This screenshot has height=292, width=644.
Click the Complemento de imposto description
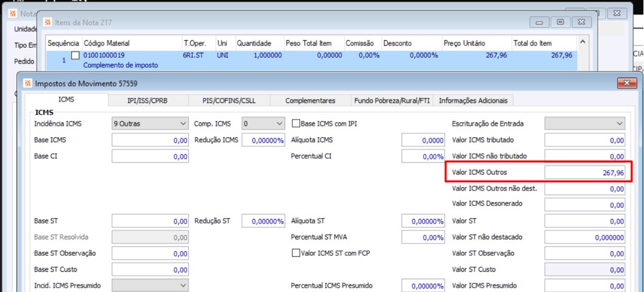(x=120, y=65)
